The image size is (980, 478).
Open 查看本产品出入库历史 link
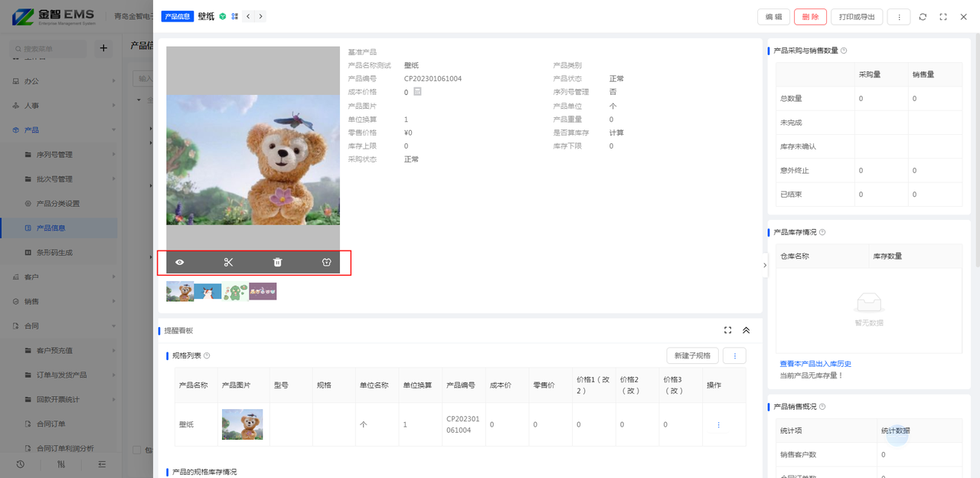pyautogui.click(x=815, y=364)
